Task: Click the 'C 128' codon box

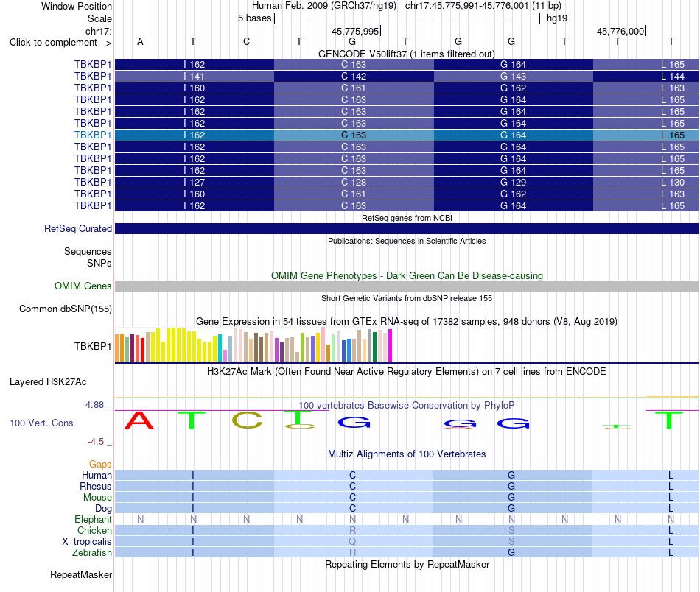Action: pos(354,182)
